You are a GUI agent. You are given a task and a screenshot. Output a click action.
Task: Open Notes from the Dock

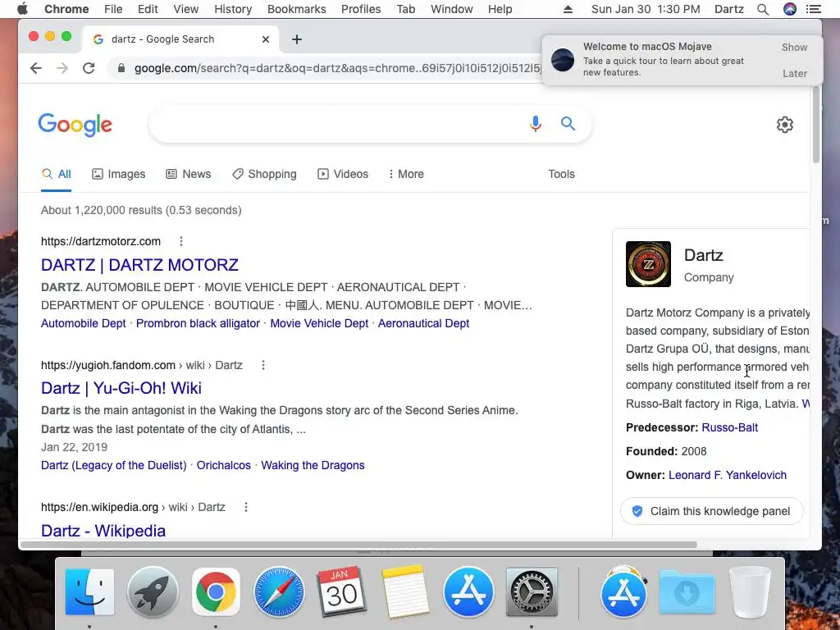click(x=405, y=592)
